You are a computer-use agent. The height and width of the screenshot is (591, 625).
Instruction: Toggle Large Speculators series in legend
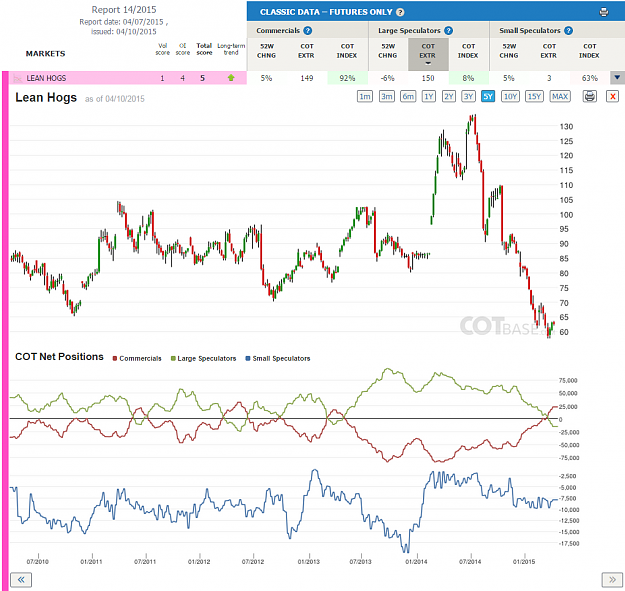point(203,358)
